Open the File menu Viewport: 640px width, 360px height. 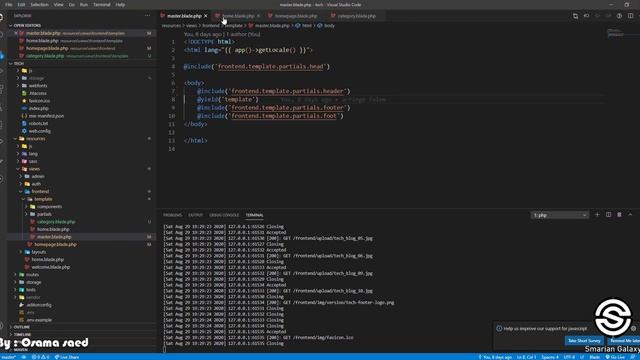9,4
